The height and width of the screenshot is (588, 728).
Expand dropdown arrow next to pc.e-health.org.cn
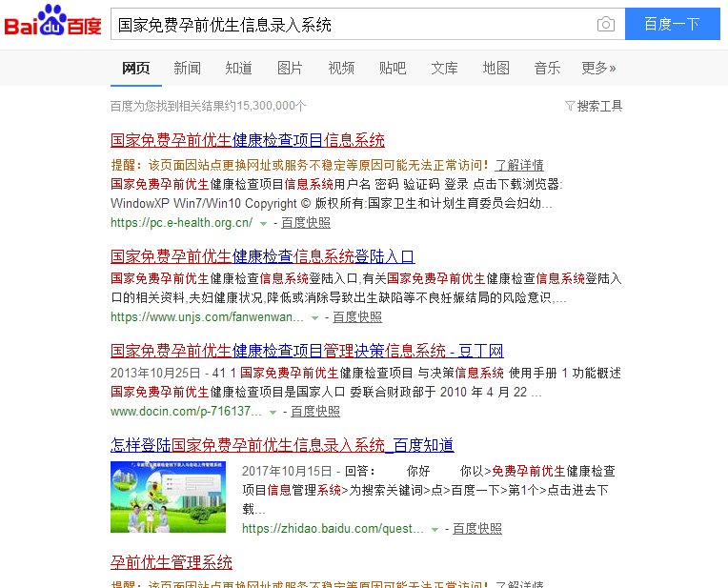click(x=263, y=224)
